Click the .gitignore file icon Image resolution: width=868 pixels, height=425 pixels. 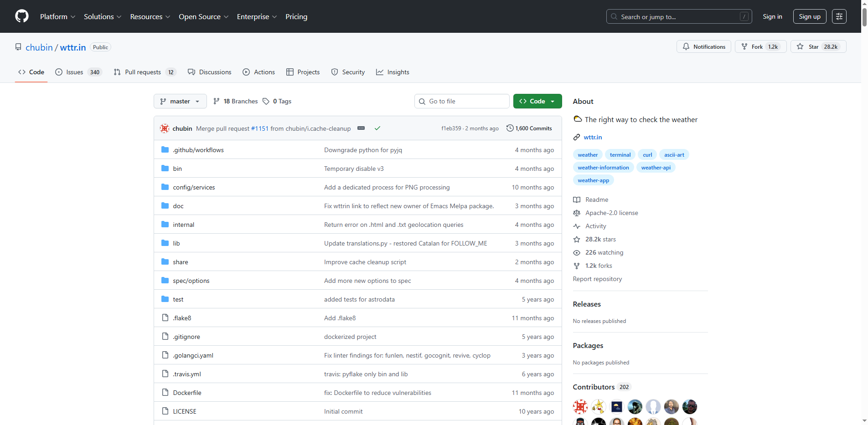tap(165, 337)
